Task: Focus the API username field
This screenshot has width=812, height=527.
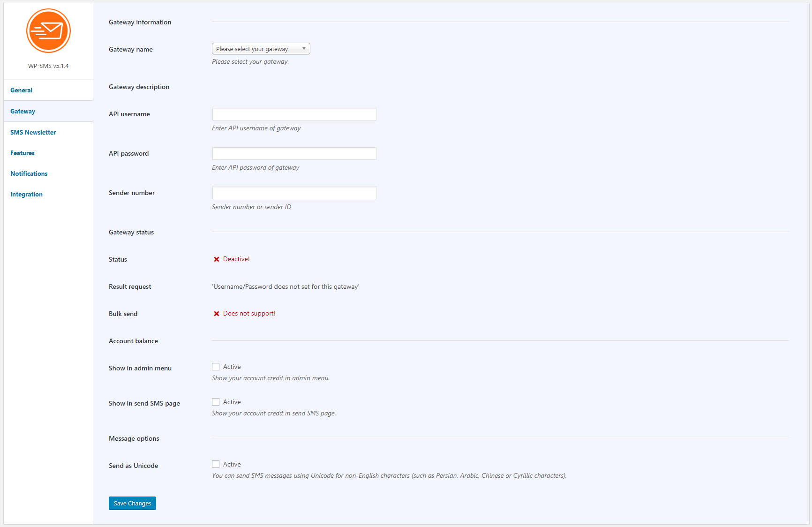Action: 294,114
